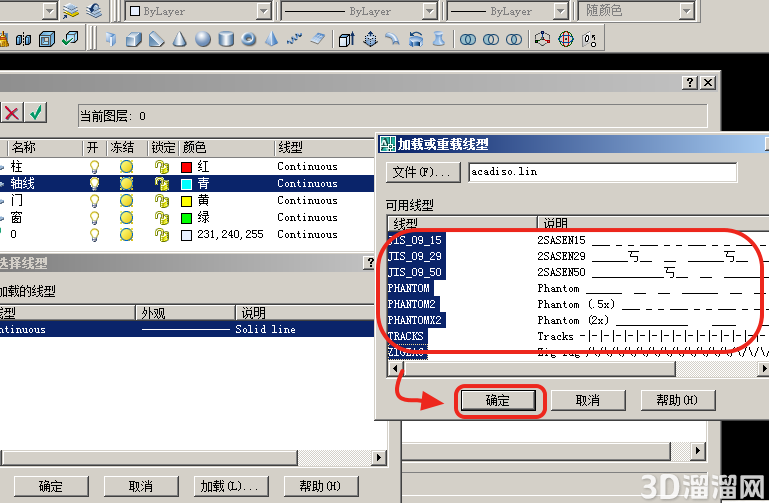Toggle lock icon for layer 柱
This screenshot has height=503, width=769.
point(161,167)
